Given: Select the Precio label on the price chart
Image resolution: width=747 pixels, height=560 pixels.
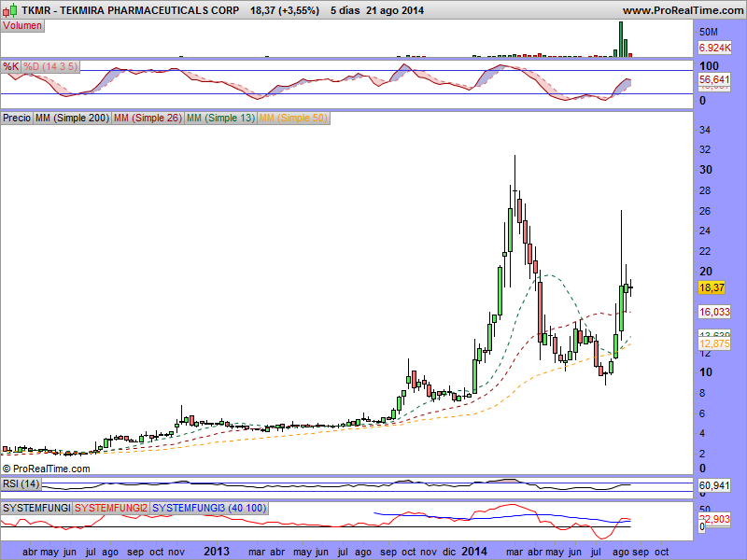Looking at the screenshot, I should click(17, 118).
